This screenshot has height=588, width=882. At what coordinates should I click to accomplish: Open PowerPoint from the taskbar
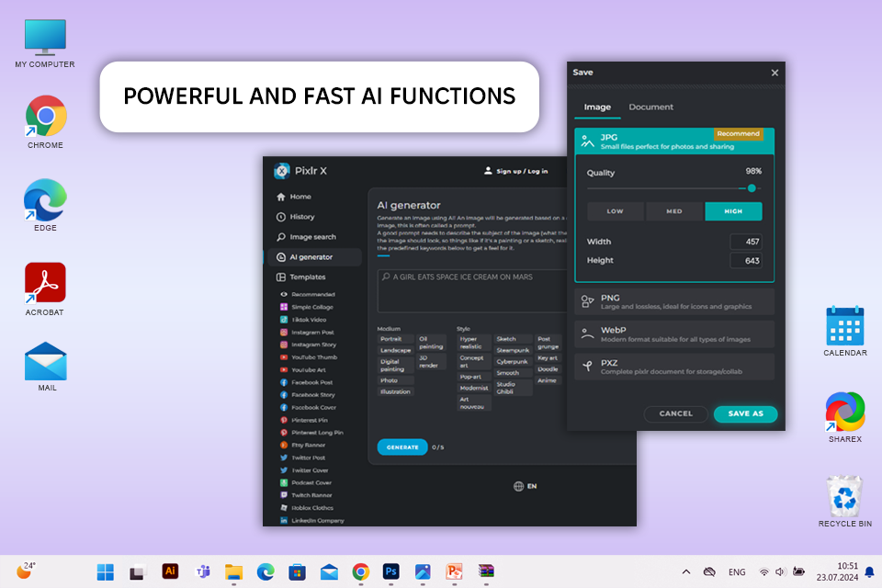[454, 571]
